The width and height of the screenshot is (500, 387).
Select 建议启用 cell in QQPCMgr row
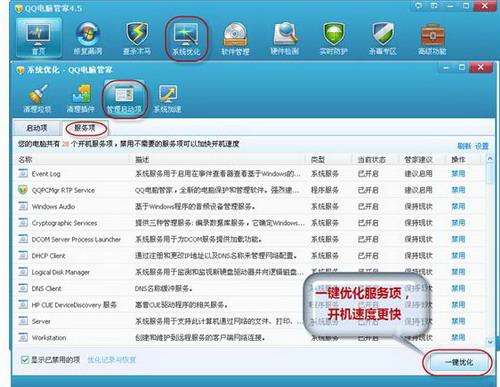click(418, 190)
